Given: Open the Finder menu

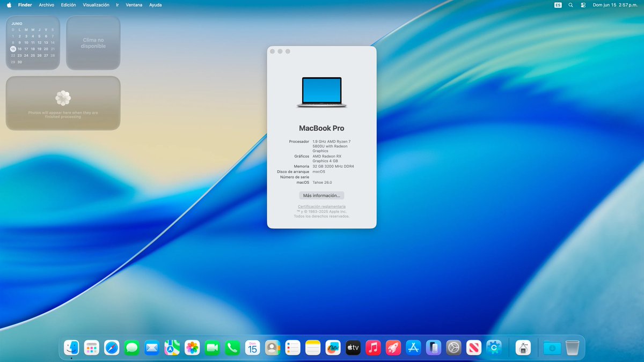Looking at the screenshot, I should [25, 5].
